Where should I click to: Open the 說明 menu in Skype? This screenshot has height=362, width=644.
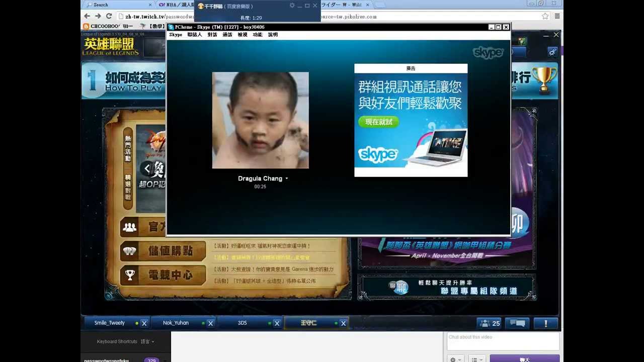point(273,35)
